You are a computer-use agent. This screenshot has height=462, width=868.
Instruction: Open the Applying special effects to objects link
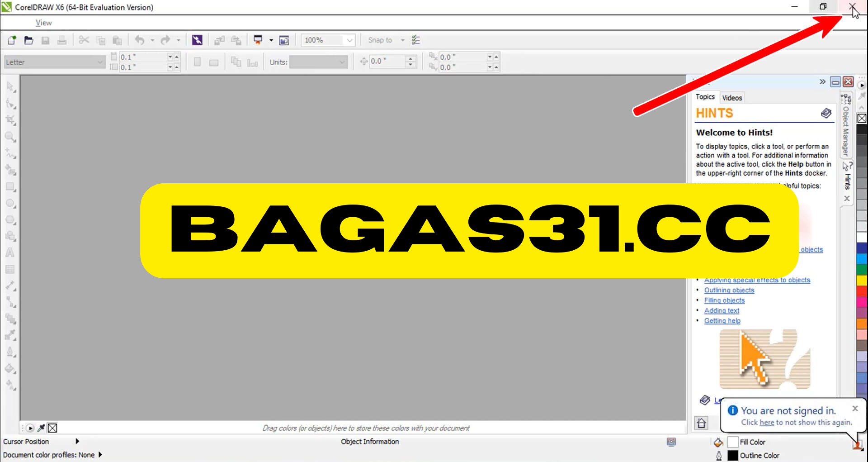coord(757,280)
